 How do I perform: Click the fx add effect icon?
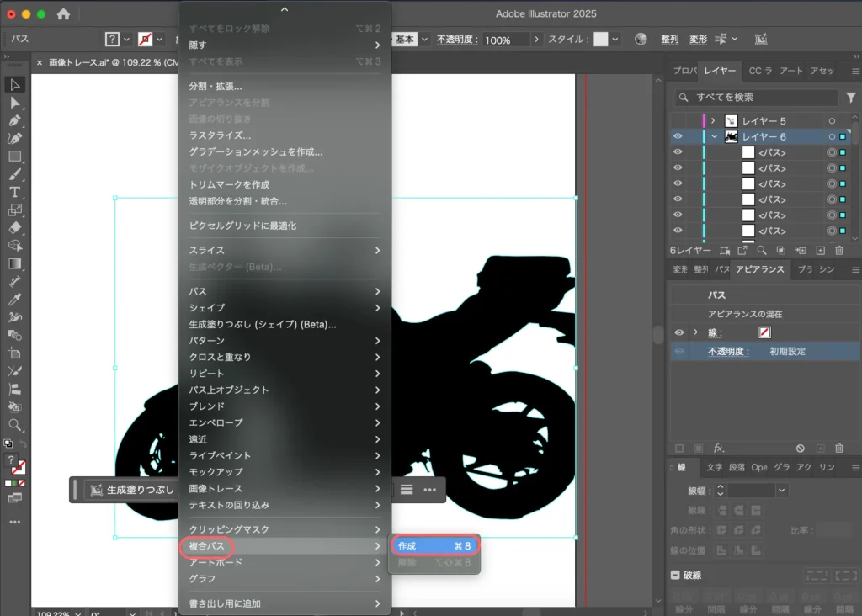pyautogui.click(x=719, y=449)
